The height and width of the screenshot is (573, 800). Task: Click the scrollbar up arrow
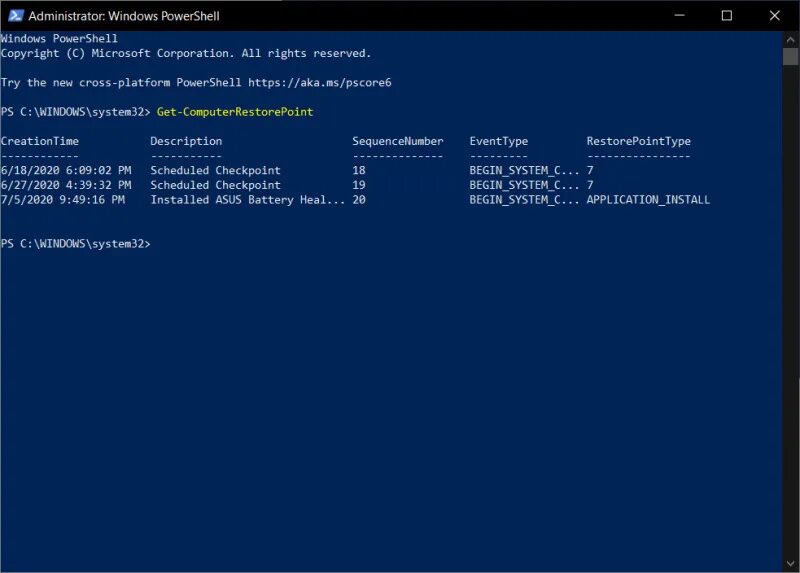coord(790,39)
